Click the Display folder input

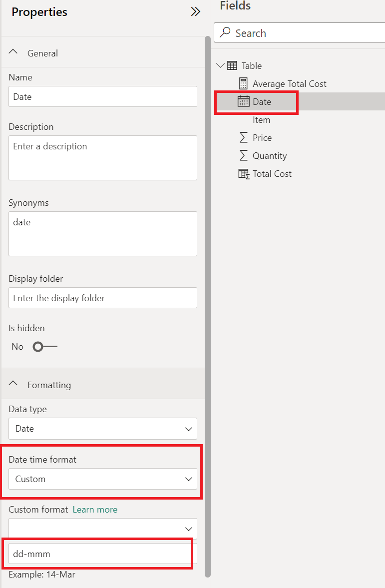[x=103, y=298]
